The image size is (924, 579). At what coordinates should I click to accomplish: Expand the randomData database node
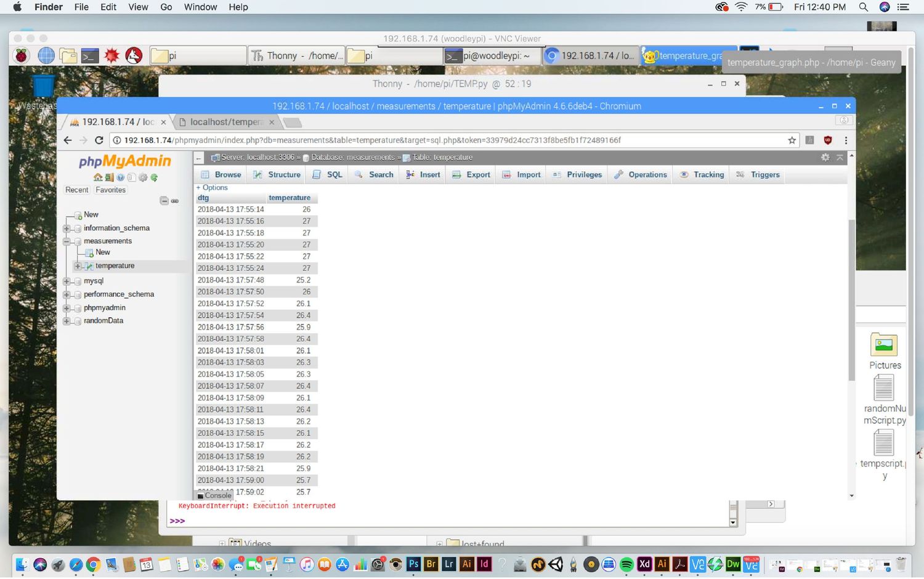[x=67, y=321]
